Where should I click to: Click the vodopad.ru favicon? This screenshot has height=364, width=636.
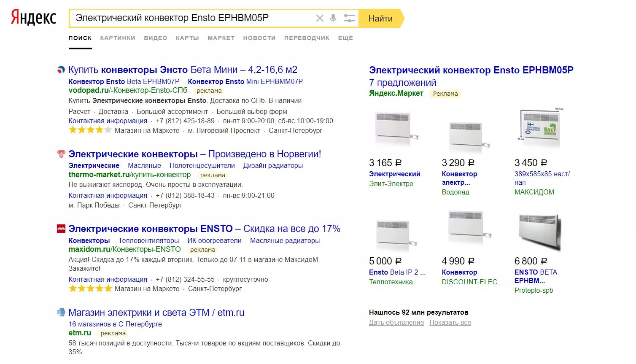61,70
